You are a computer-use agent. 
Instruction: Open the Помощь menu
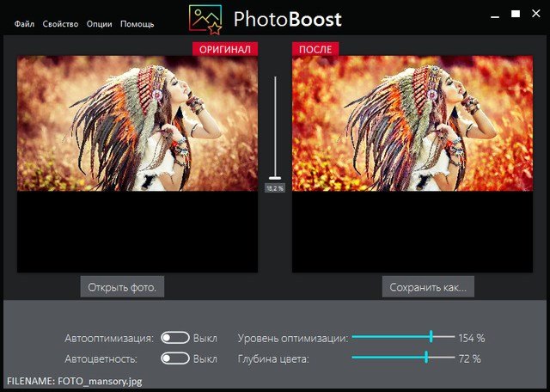point(137,24)
